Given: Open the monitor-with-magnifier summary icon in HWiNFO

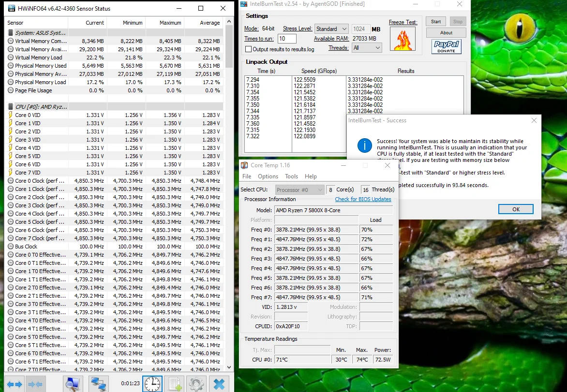Looking at the screenshot, I should [73, 384].
